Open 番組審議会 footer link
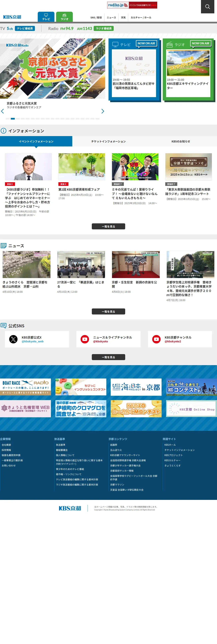 coord(62,450)
